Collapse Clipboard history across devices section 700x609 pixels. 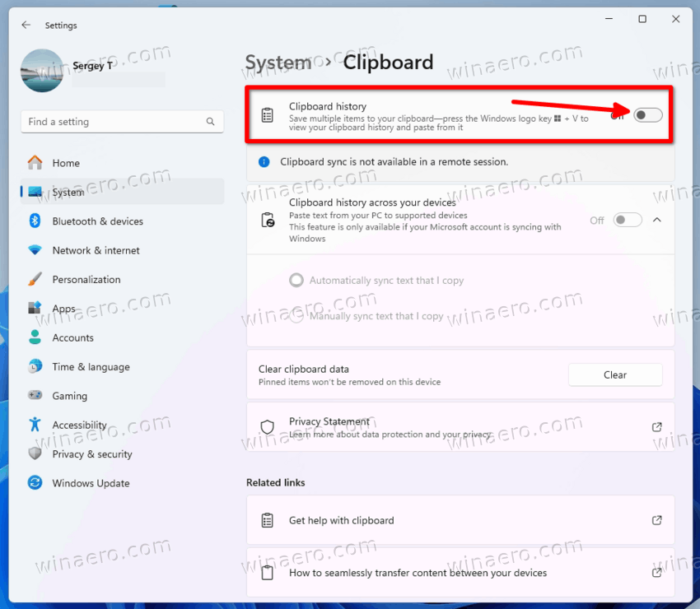[656, 220]
